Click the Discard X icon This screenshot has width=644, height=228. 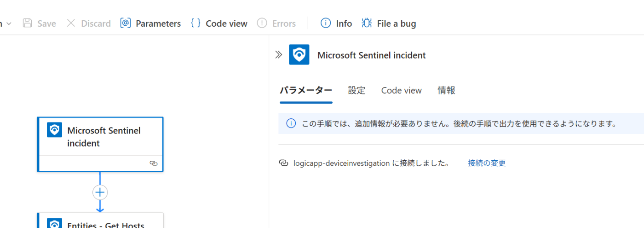tap(71, 23)
